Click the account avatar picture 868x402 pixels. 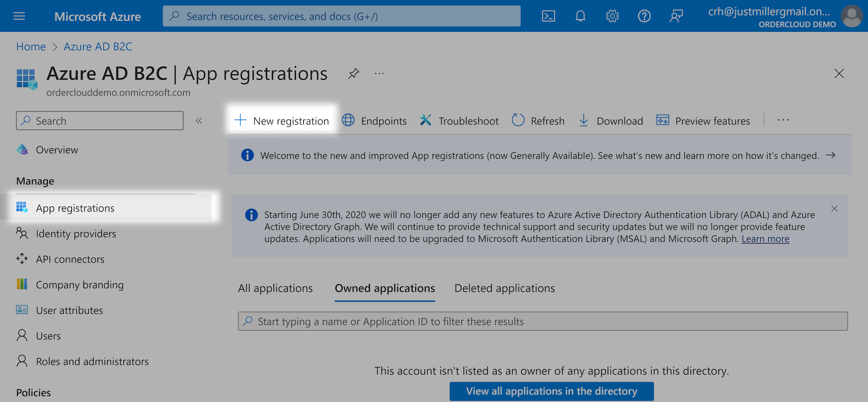coord(851,16)
